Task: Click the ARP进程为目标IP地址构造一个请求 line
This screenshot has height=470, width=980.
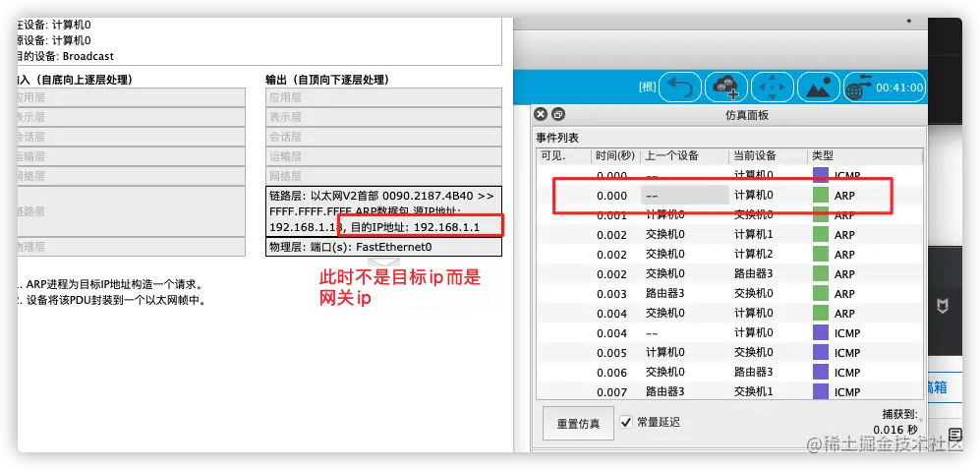Action: point(110,284)
